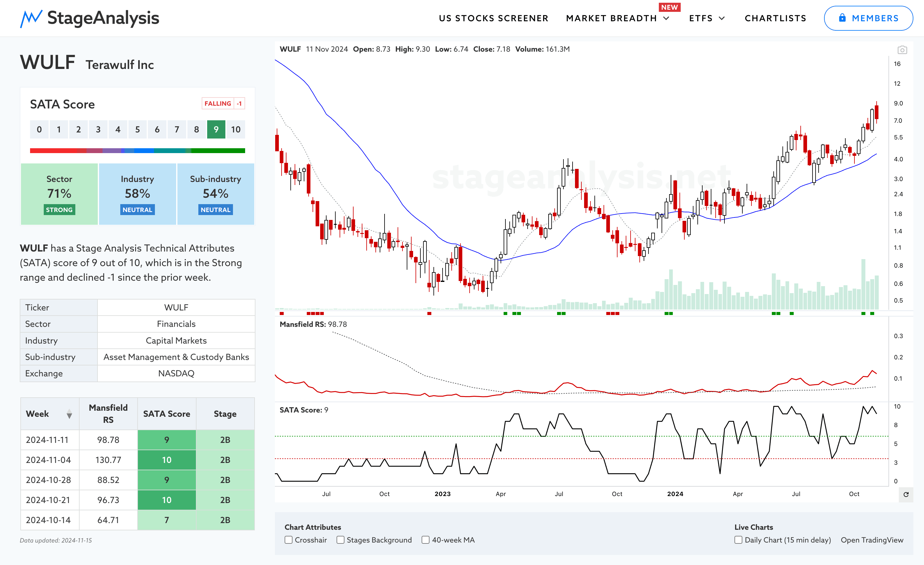Click the Terawulf Inc company name

pos(120,65)
